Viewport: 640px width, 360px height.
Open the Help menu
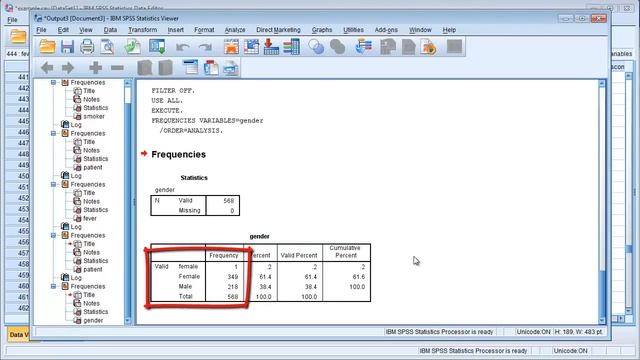(449, 30)
